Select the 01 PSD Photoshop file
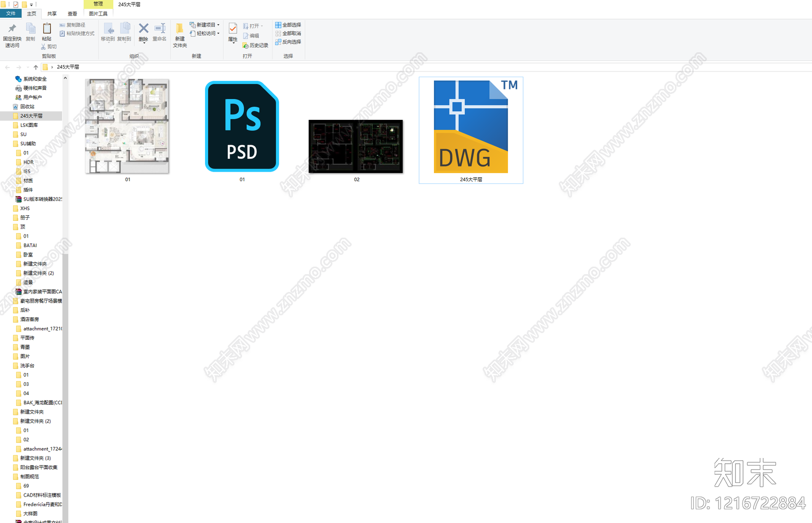812x523 pixels. [242, 130]
